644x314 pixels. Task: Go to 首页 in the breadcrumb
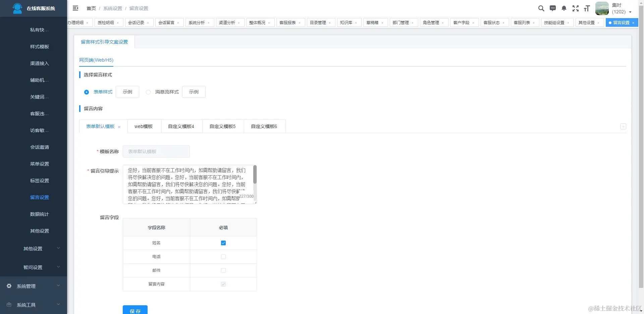[91, 8]
